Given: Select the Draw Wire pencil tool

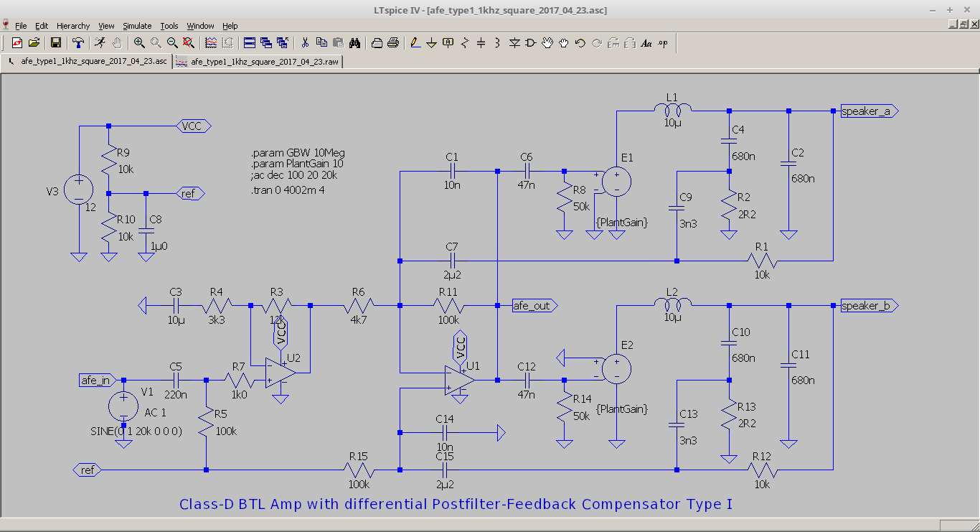Looking at the screenshot, I should pyautogui.click(x=415, y=43).
